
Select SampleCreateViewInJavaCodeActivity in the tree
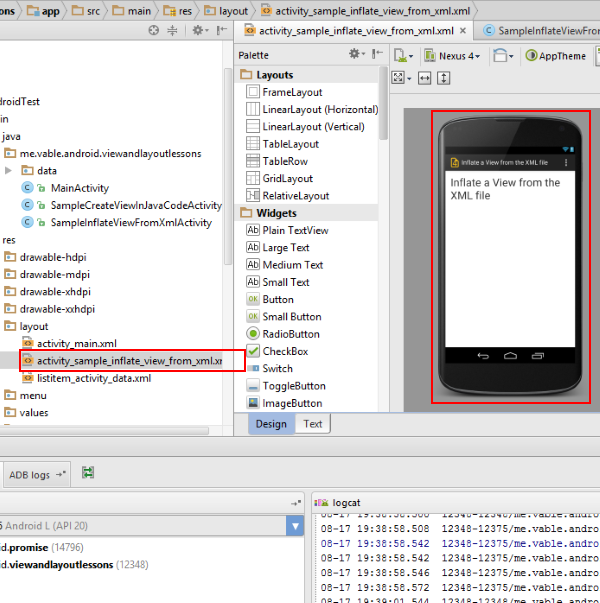137,205
